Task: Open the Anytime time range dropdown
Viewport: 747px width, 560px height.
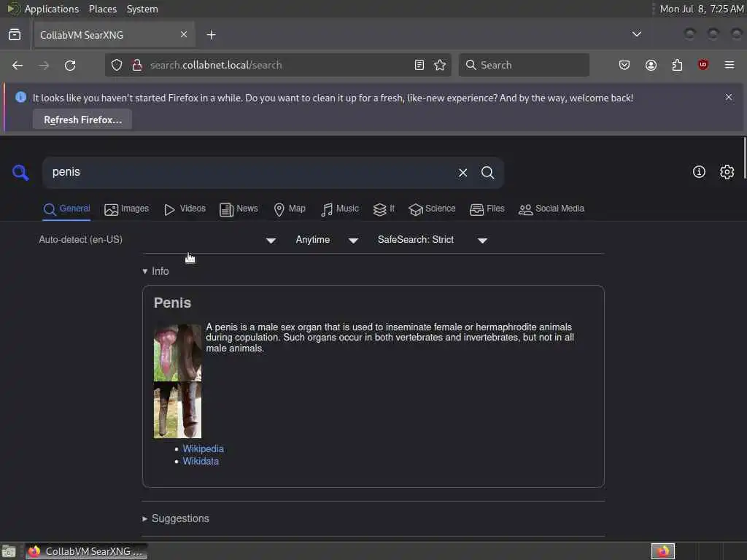Action: (327, 240)
